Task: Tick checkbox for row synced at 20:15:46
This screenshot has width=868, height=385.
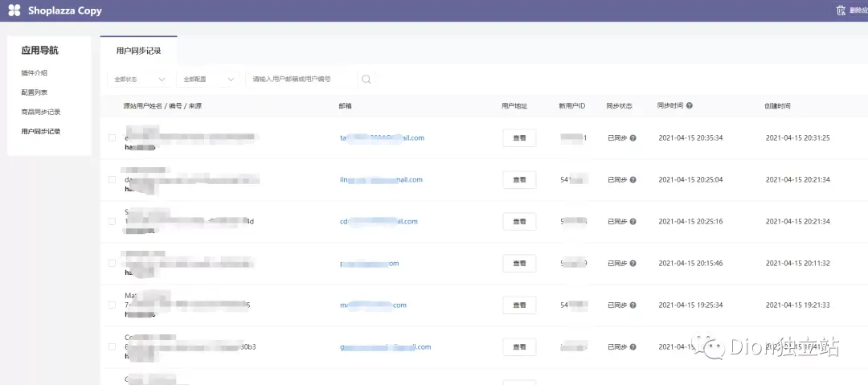Action: click(112, 263)
